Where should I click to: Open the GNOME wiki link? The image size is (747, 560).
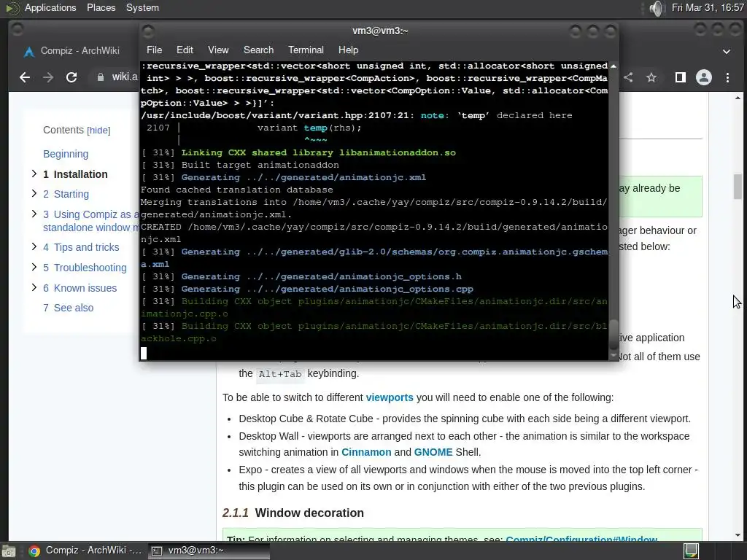click(x=433, y=452)
